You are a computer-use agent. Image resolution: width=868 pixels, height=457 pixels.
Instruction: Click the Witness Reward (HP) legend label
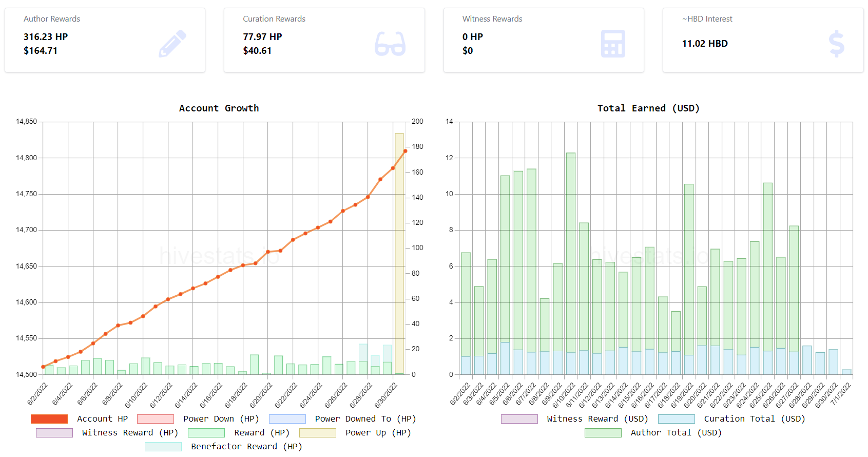pos(130,433)
